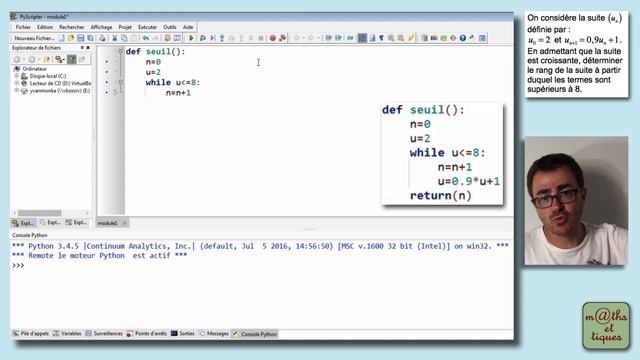Image resolution: width=640 pixels, height=360 pixels.
Task: Click the layout icon at toolbar end
Action: pos(482,38)
